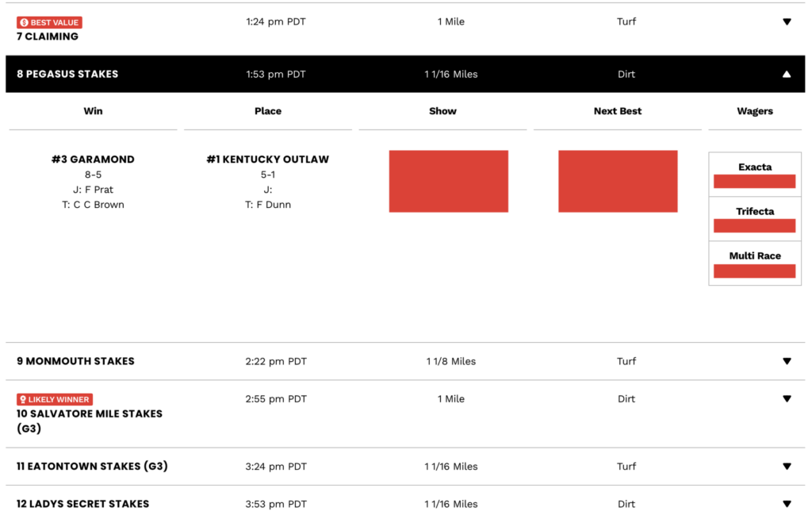Select the #1 Kentucky Outlaw place pick
Viewport: 812px width, 519px height.
pos(268,160)
